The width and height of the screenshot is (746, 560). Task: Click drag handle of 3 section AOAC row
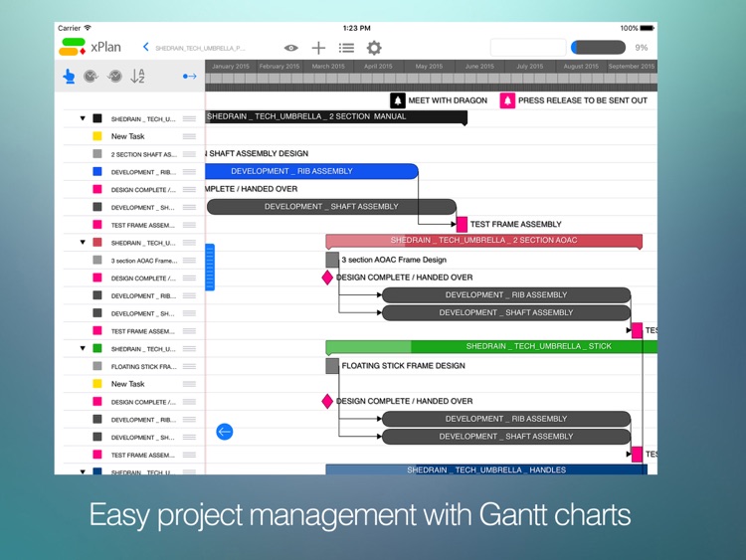click(189, 261)
